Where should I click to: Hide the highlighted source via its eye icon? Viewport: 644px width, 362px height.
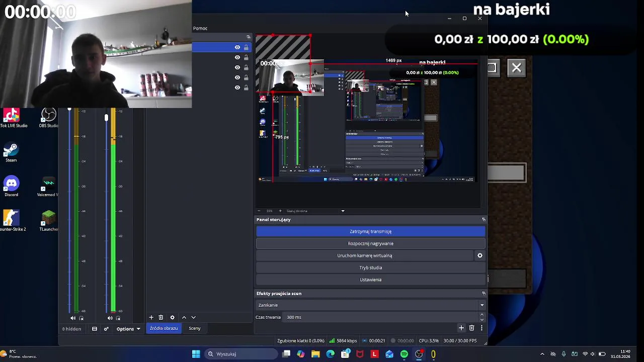(237, 47)
